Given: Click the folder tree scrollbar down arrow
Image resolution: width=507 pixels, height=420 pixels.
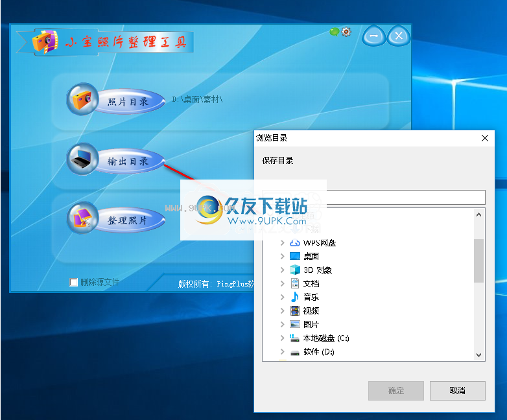Looking at the screenshot, I should coord(479,355).
